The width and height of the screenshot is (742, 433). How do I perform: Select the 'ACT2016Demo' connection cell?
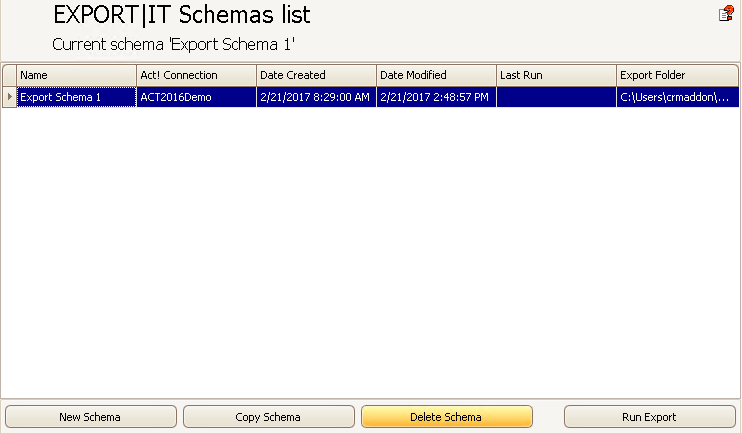click(x=196, y=97)
